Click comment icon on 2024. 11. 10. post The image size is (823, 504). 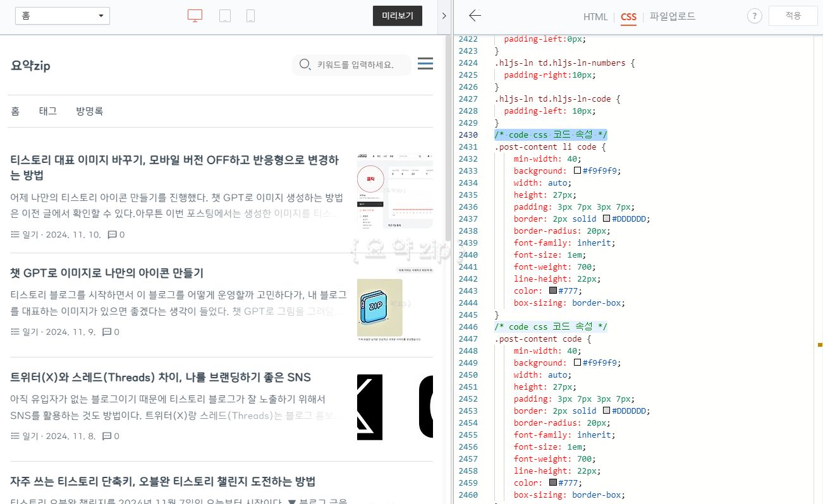tap(113, 235)
